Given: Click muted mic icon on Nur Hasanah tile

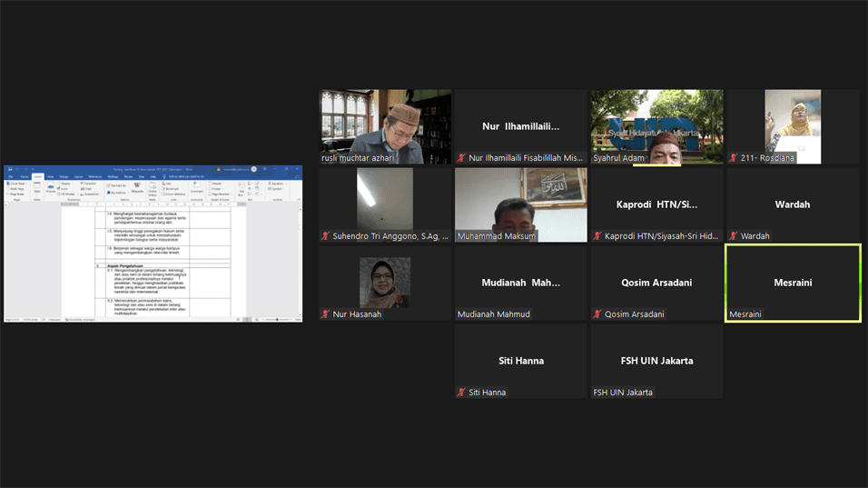Looking at the screenshot, I should [326, 314].
